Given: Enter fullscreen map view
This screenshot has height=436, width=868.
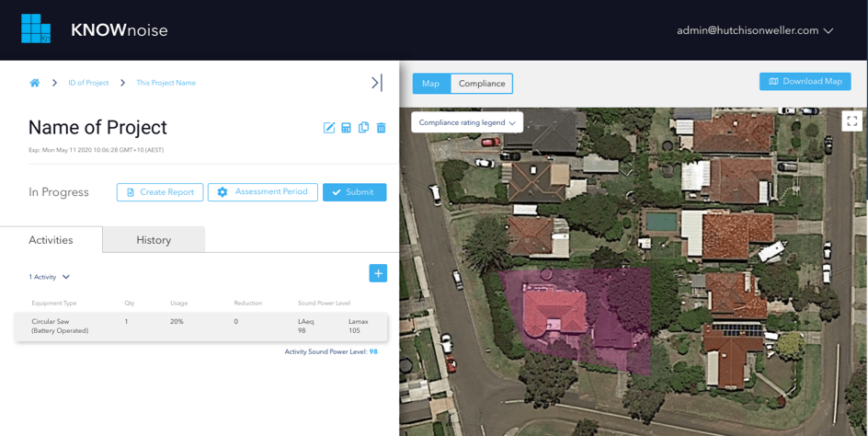Looking at the screenshot, I should pos(851,120).
